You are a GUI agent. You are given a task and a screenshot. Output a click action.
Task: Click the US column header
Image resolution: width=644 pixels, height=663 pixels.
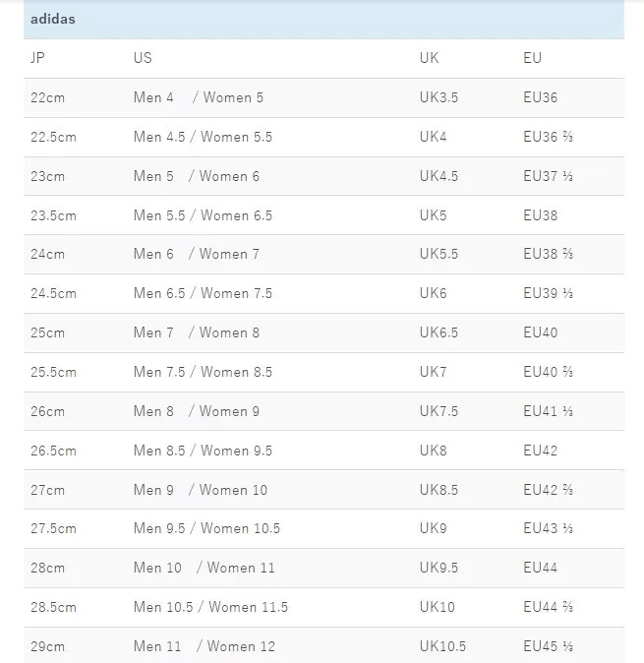[x=143, y=58]
